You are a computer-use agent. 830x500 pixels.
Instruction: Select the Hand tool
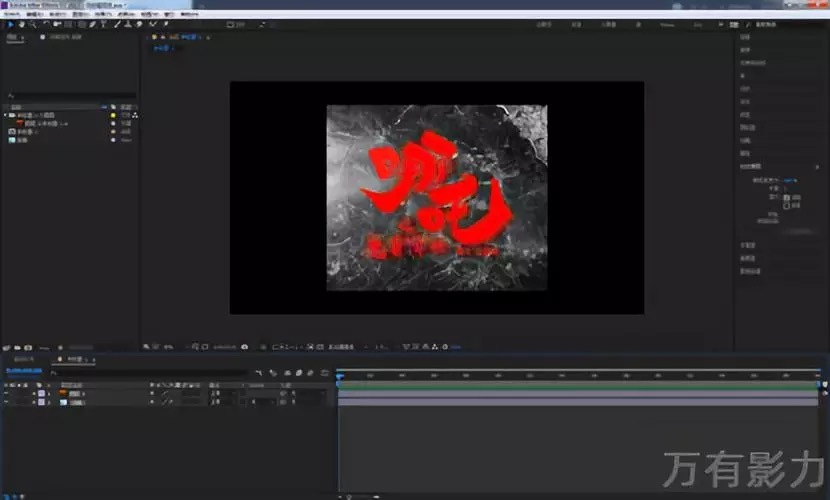[23, 24]
